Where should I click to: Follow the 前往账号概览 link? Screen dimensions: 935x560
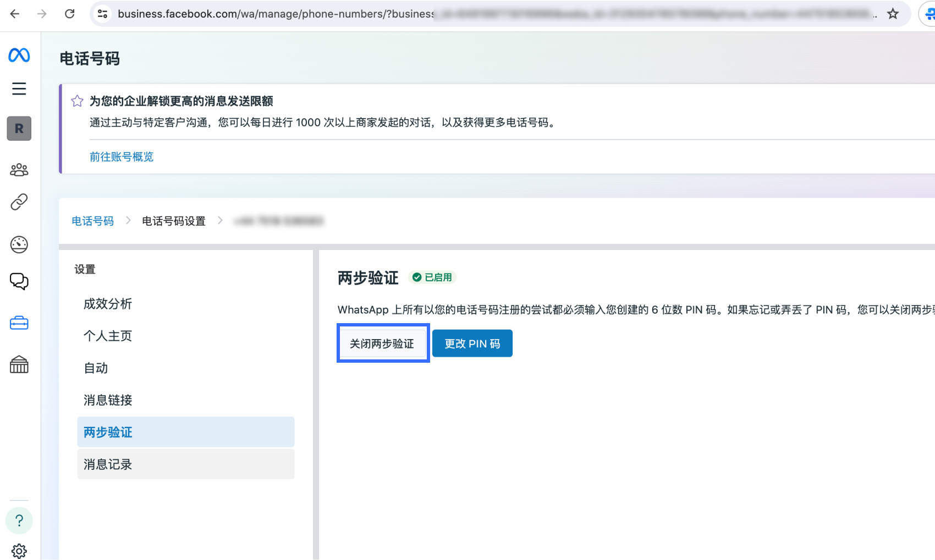(x=122, y=157)
